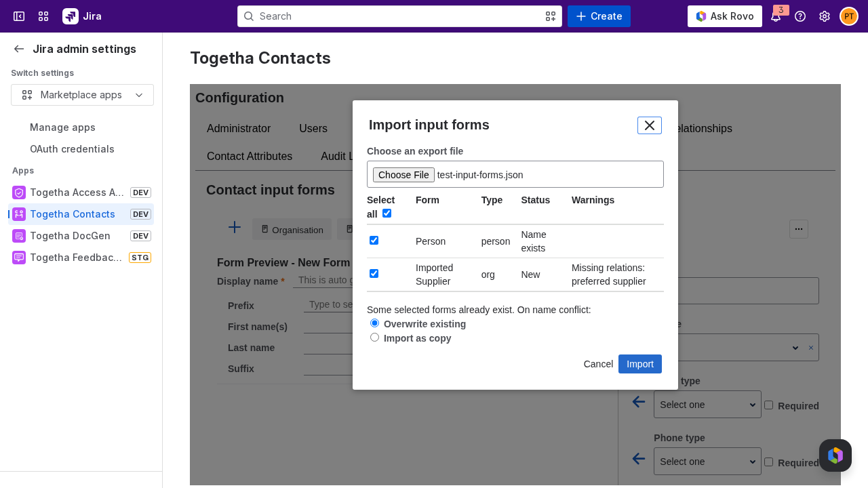Open the PT user profile avatar
This screenshot has height=488, width=868.
pyautogui.click(x=849, y=16)
